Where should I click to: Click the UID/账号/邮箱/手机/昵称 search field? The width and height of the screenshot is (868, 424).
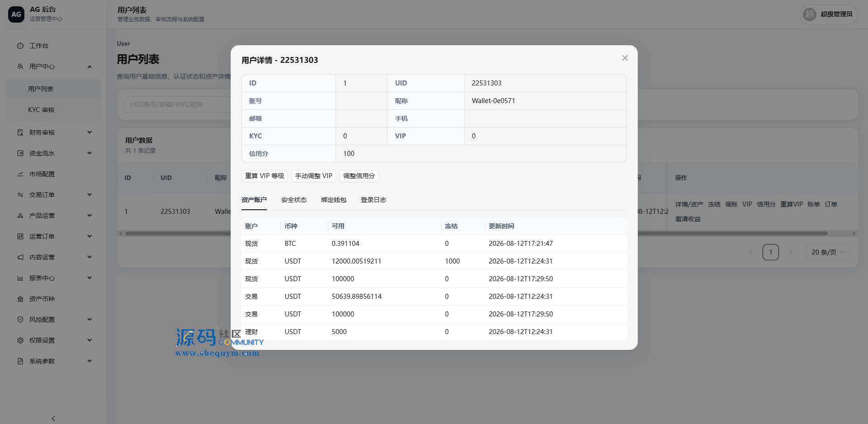click(177, 104)
